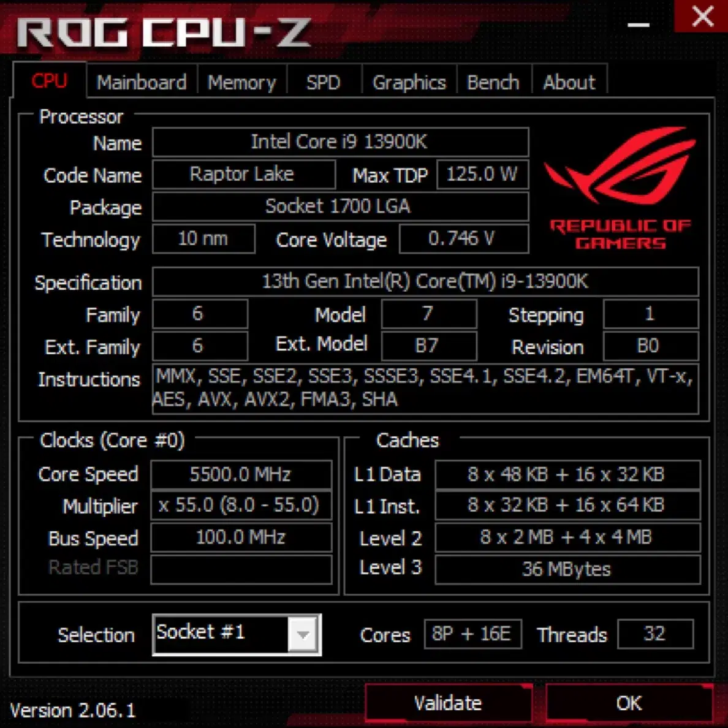Select the CPU tab
728x728 pixels.
(x=49, y=81)
